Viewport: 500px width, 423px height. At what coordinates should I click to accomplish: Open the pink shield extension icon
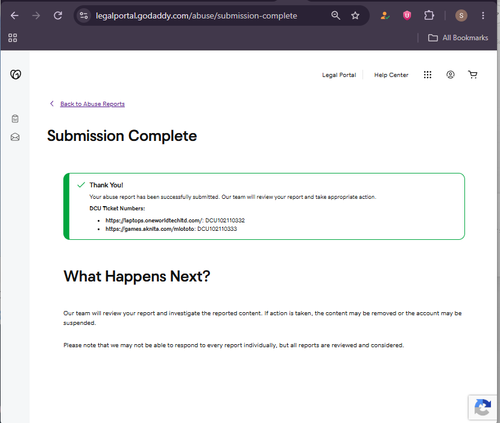(x=407, y=15)
